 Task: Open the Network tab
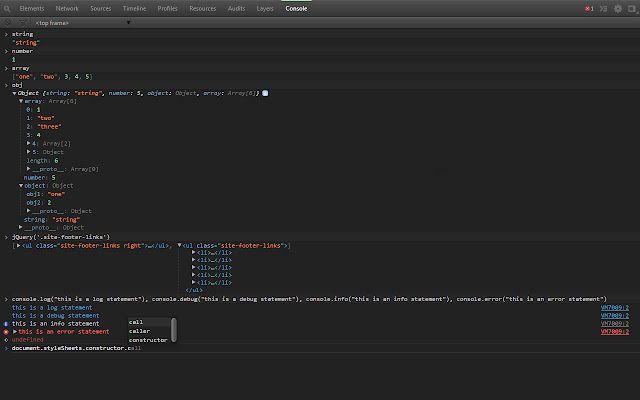click(x=67, y=7)
